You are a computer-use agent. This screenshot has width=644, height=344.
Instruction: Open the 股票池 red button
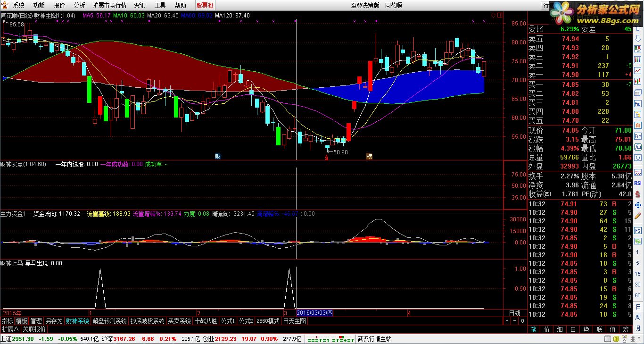pyautogui.click(x=205, y=5)
